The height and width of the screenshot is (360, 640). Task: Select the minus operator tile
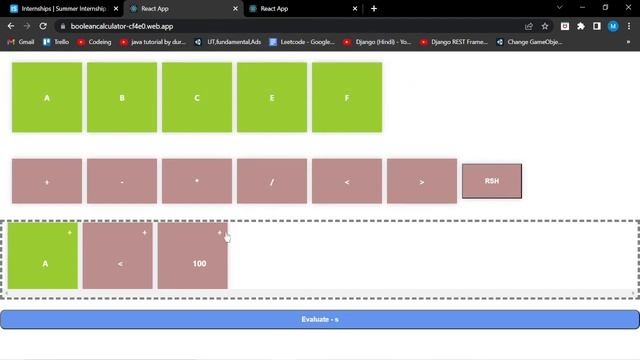[122, 181]
